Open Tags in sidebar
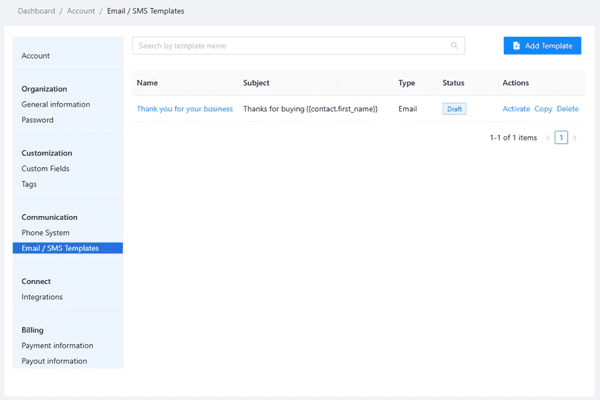 click(x=30, y=184)
